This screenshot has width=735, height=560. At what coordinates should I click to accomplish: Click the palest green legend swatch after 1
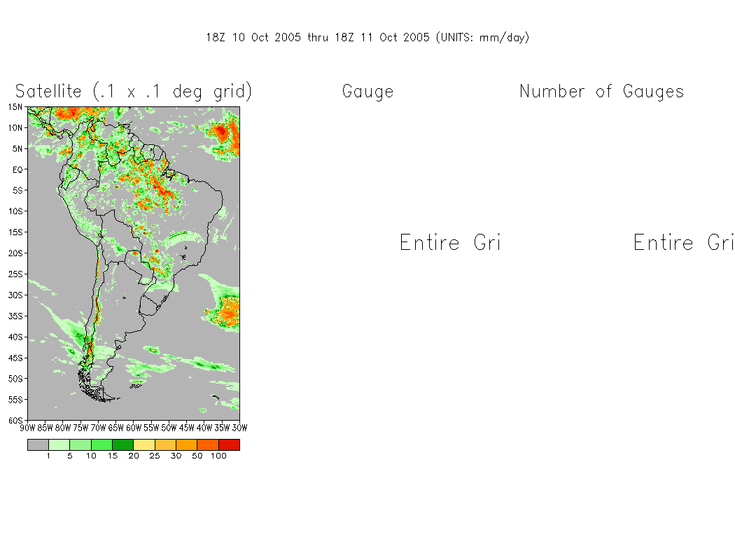[x=59, y=444]
